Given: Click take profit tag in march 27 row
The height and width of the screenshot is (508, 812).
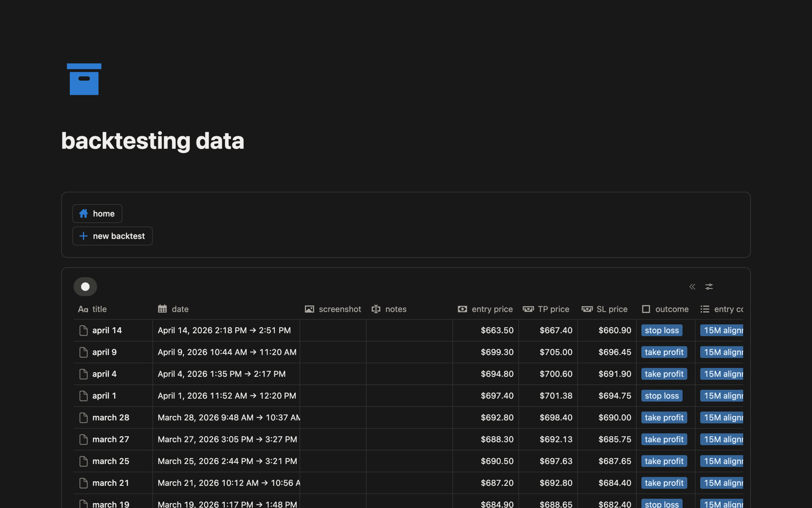Looking at the screenshot, I should click(664, 439).
